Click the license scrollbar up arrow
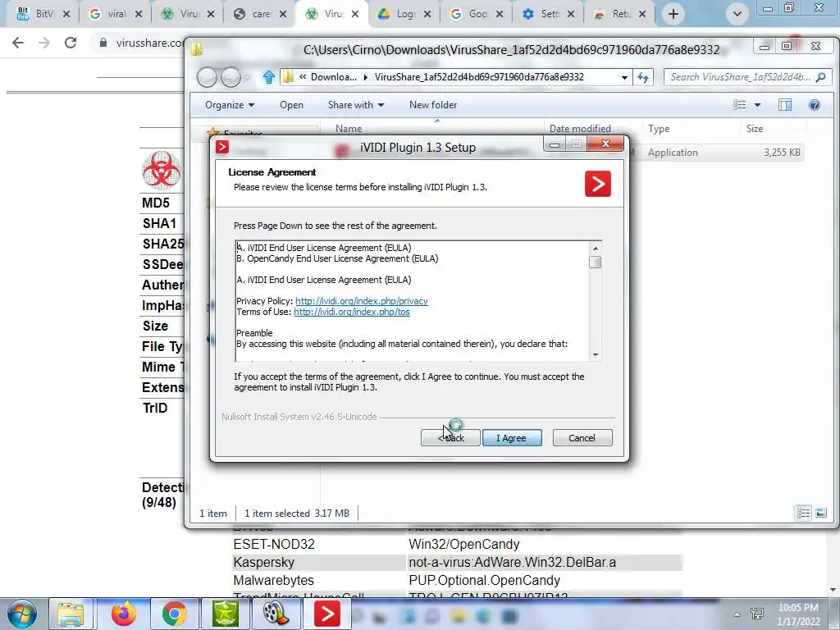Screen dimensions: 840x630 [596, 248]
